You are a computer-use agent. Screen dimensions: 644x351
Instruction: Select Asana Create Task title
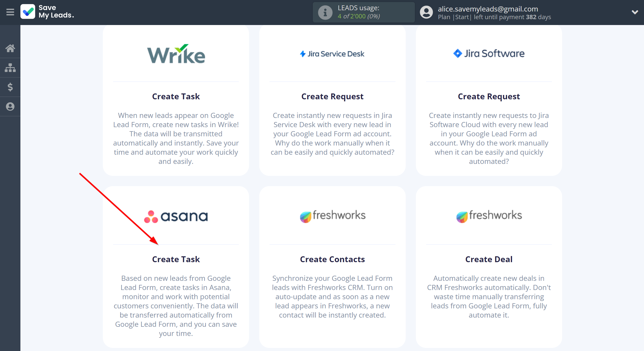(x=176, y=259)
